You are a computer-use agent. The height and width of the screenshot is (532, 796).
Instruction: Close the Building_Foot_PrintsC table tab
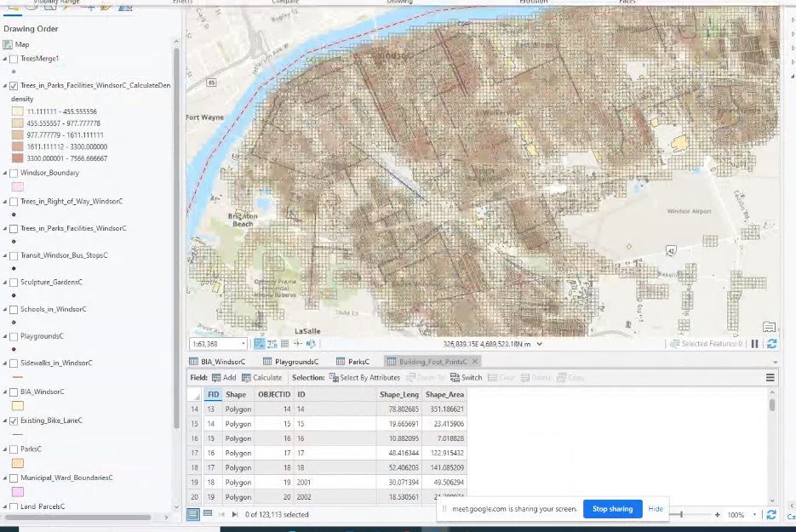pos(475,362)
